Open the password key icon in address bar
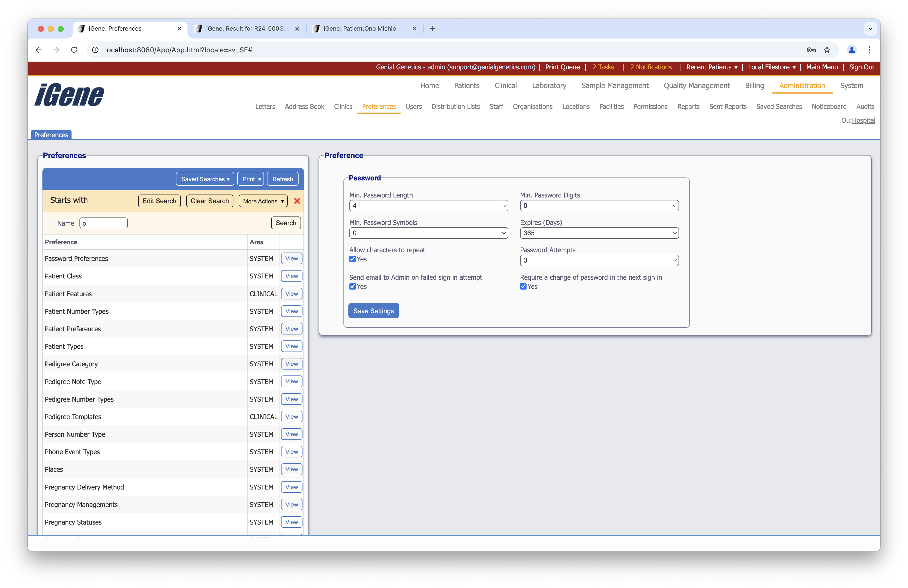Screen dimensions: 908x588 (811, 50)
